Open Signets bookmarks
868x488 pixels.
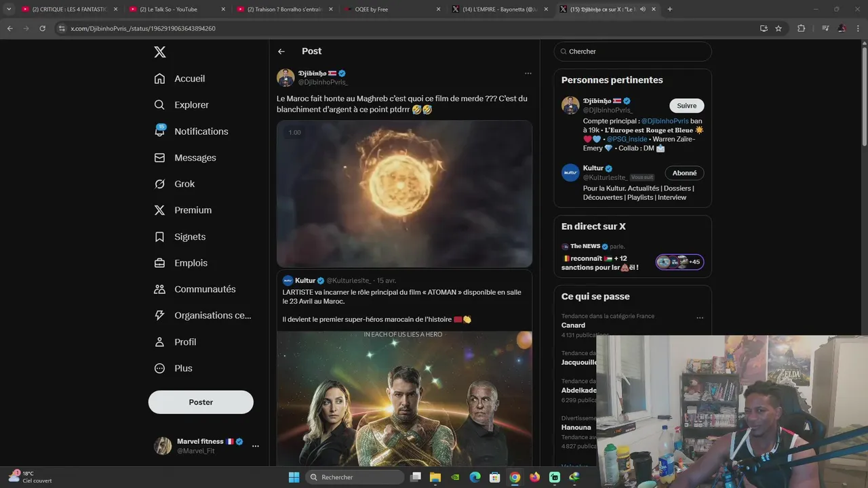(x=180, y=237)
